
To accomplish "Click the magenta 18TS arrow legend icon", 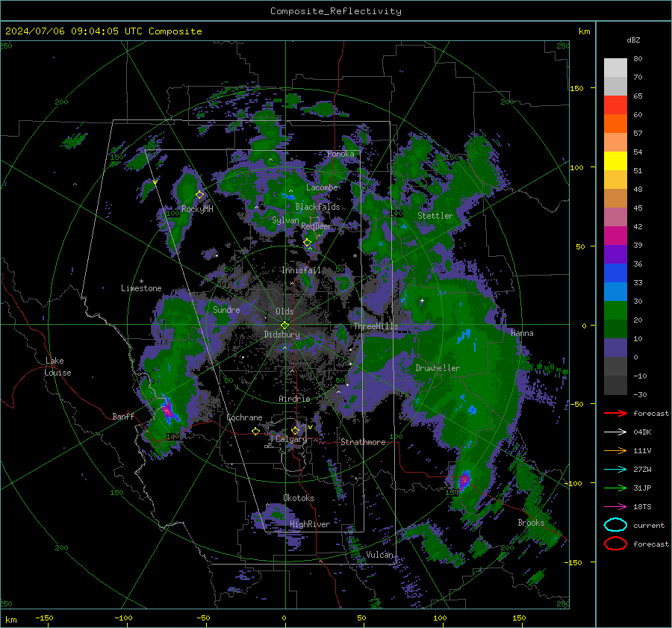I will pyautogui.click(x=615, y=507).
